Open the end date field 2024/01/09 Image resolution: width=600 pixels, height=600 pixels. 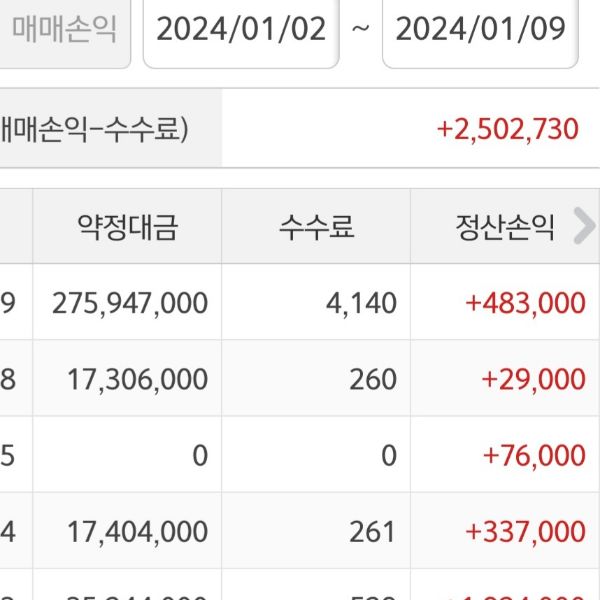pos(480,29)
